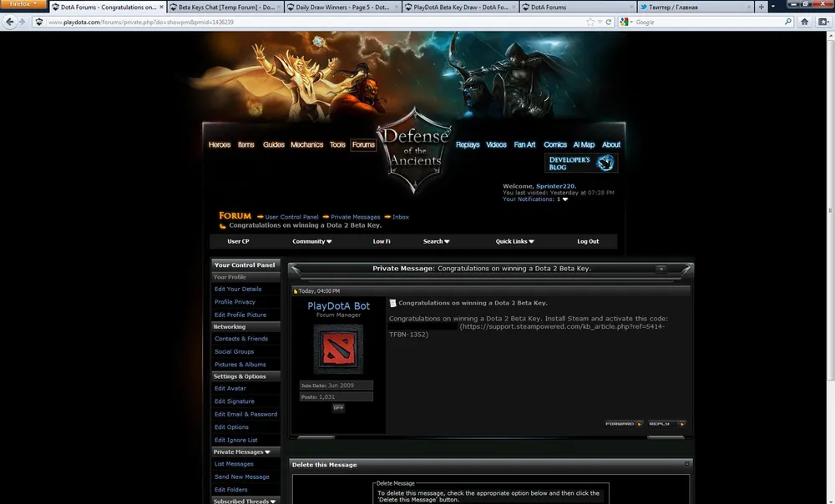The height and width of the screenshot is (504, 835).
Task: Open Edit Email & Password link
Action: (245, 414)
